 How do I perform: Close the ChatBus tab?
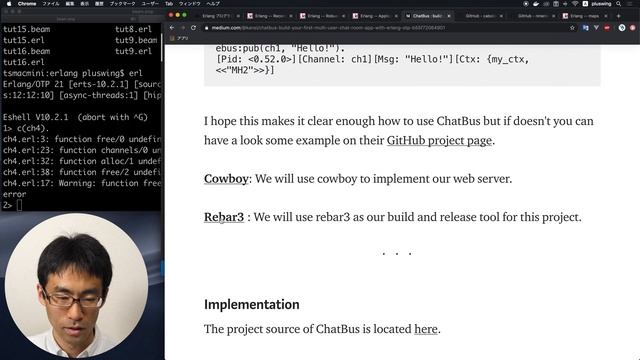click(x=449, y=16)
